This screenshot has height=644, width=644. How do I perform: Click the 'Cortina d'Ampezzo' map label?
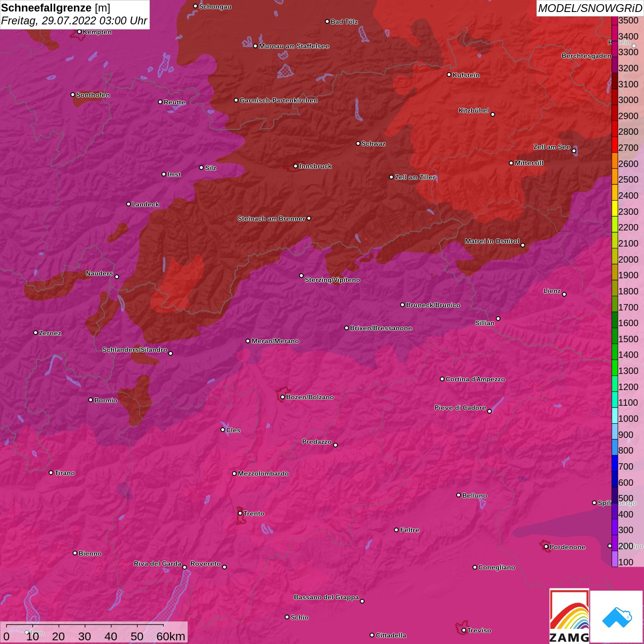[475, 379]
